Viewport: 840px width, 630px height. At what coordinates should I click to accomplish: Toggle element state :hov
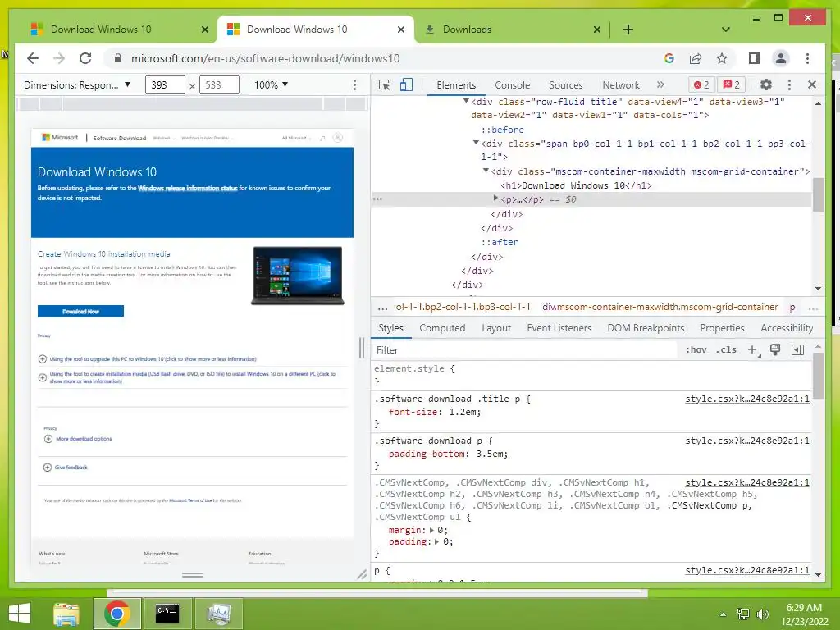click(696, 349)
